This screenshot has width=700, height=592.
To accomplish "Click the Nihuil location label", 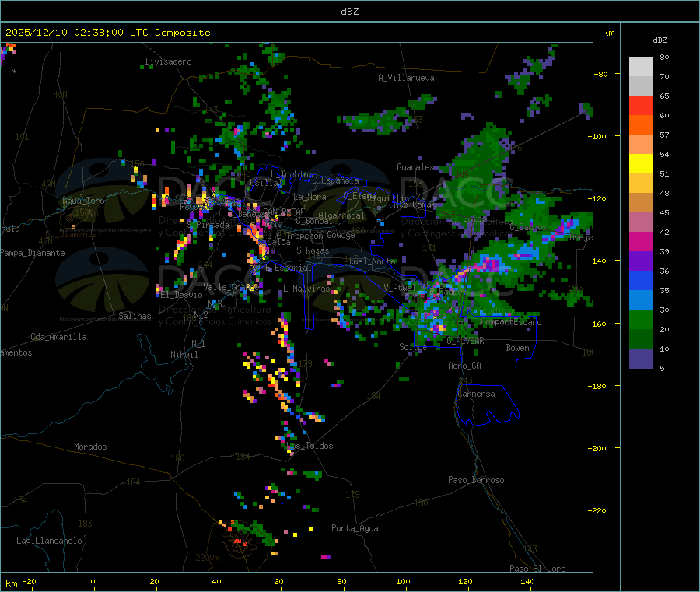I will 184,355.
